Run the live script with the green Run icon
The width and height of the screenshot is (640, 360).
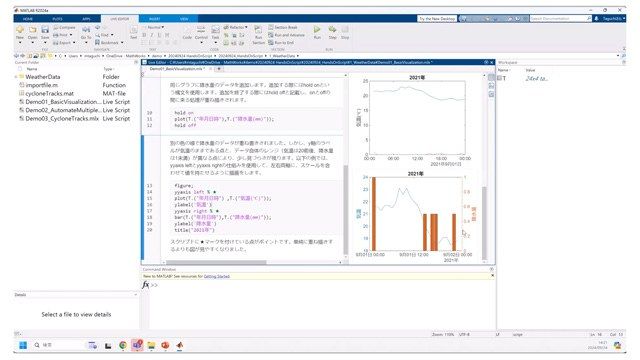(x=317, y=29)
